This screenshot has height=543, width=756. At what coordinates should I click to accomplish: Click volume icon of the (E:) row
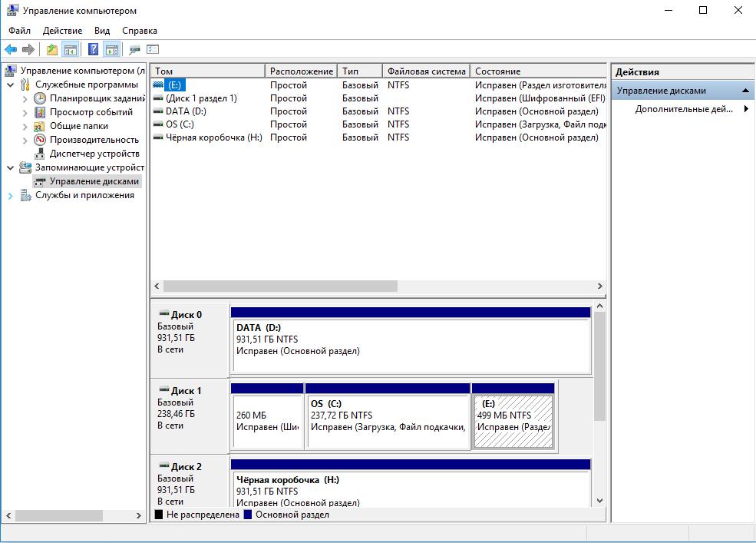coord(158,85)
